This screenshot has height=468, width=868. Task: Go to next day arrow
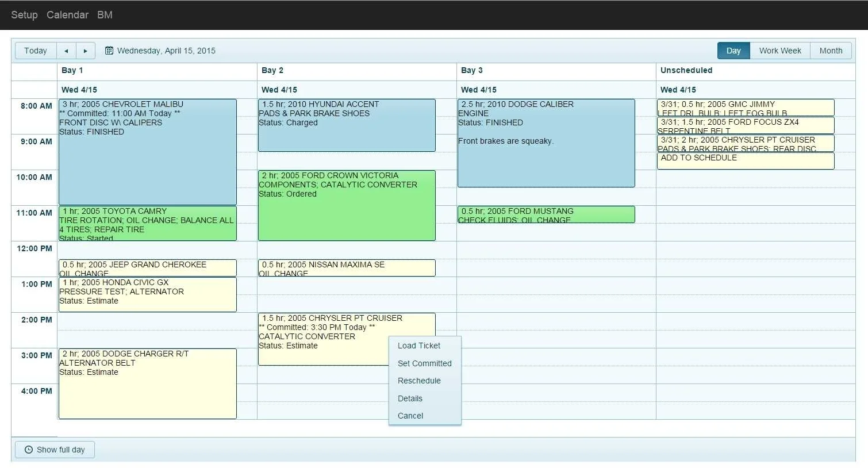(x=86, y=51)
